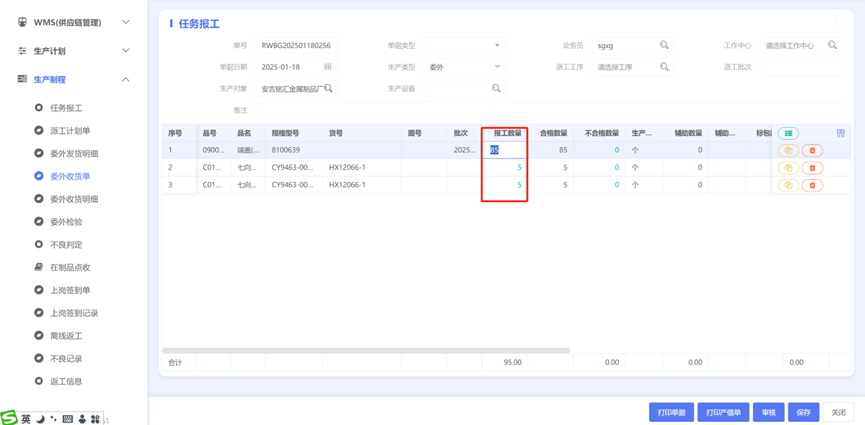Open 返工信息 in the sidebar
This screenshot has height=425, width=865.
point(66,381)
